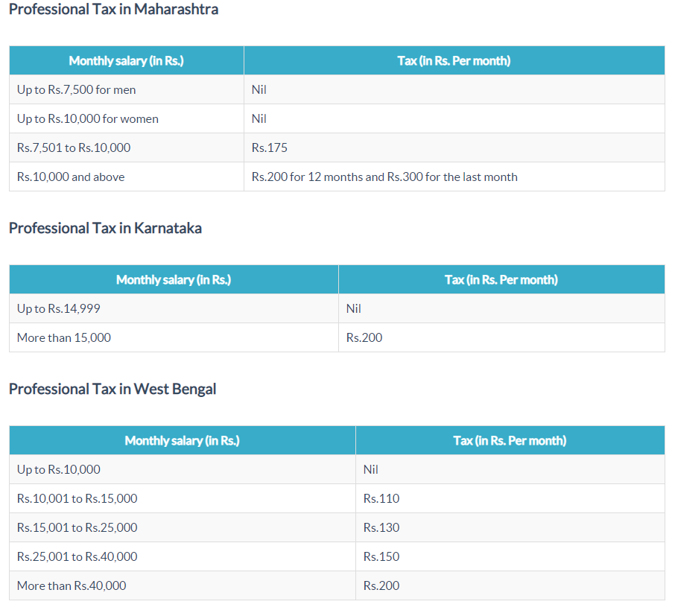Click the Rs.130 tax amount cell

[381, 527]
